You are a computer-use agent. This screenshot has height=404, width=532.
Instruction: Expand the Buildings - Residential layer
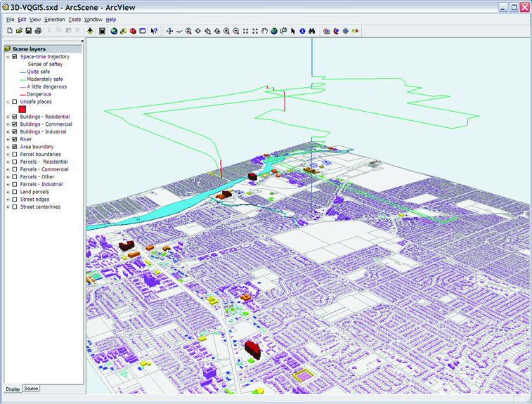tap(8, 117)
